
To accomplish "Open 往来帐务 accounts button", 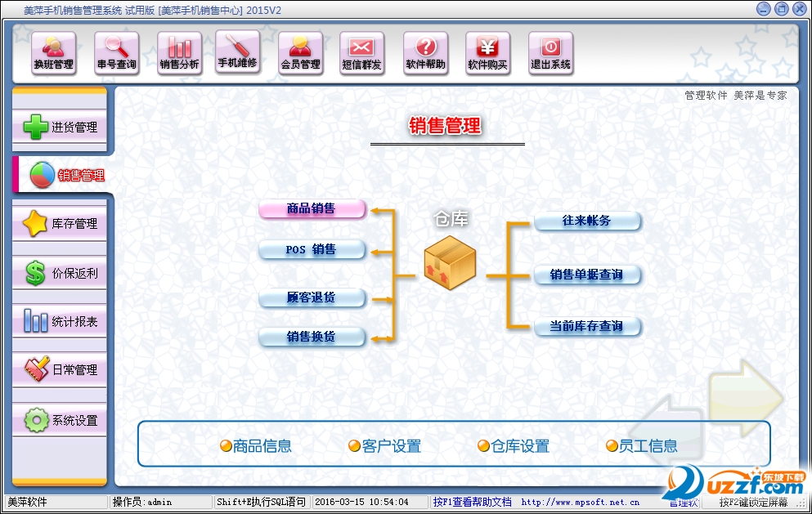I will [588, 221].
